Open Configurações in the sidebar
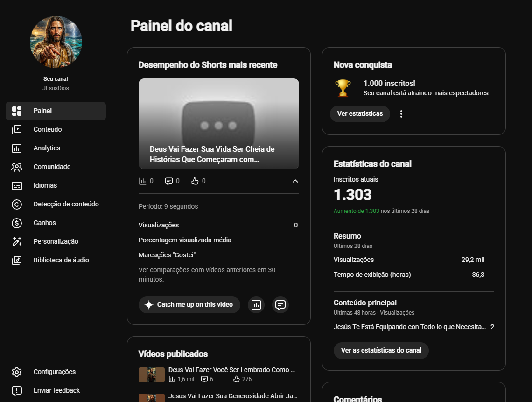The width and height of the screenshot is (532, 402). (x=56, y=372)
